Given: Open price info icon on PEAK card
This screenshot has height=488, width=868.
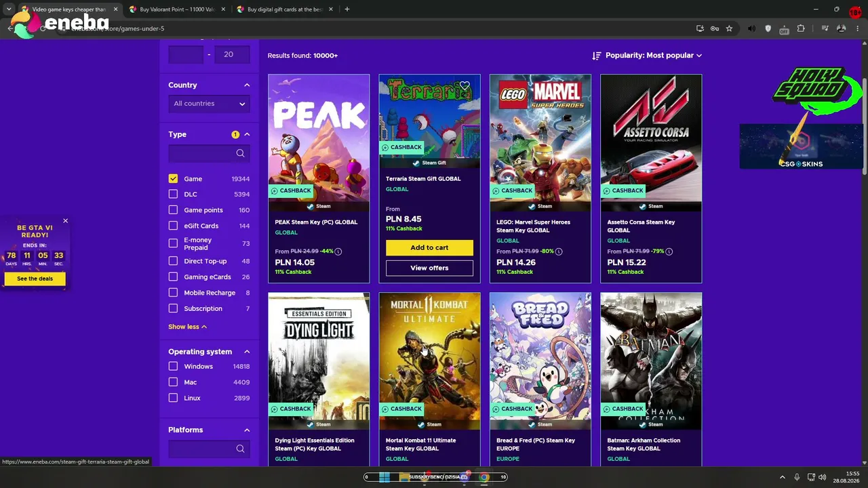Looking at the screenshot, I should tap(338, 251).
